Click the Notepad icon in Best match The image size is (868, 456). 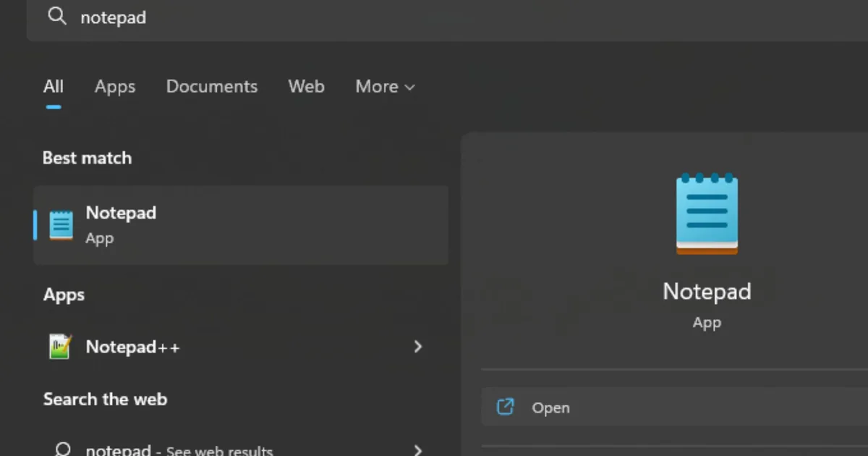[x=61, y=224]
